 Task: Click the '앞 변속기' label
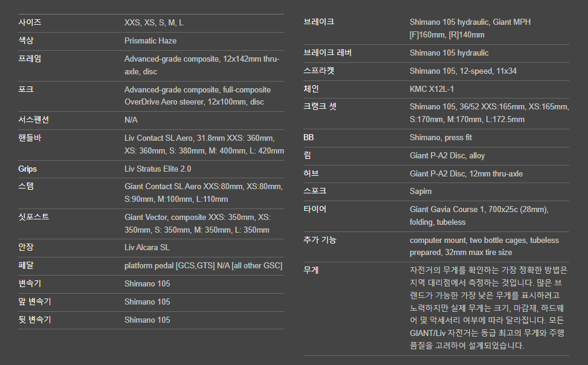point(34,302)
